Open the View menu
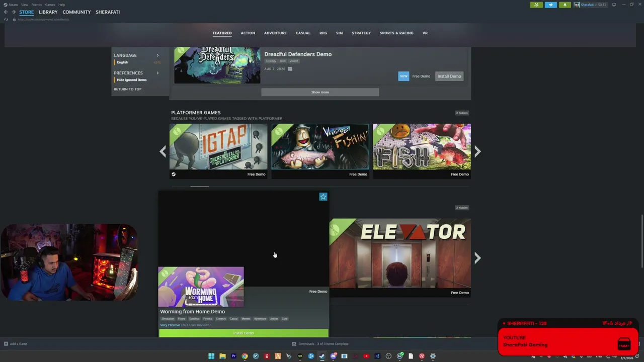644x362 pixels. click(24, 5)
